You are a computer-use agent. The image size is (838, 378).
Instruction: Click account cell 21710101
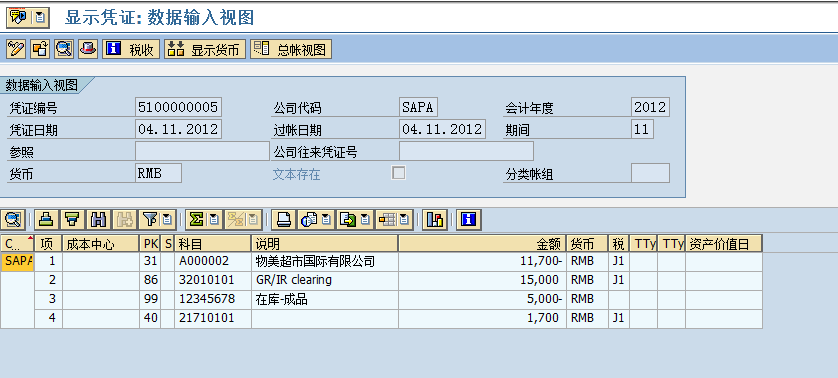213,318
